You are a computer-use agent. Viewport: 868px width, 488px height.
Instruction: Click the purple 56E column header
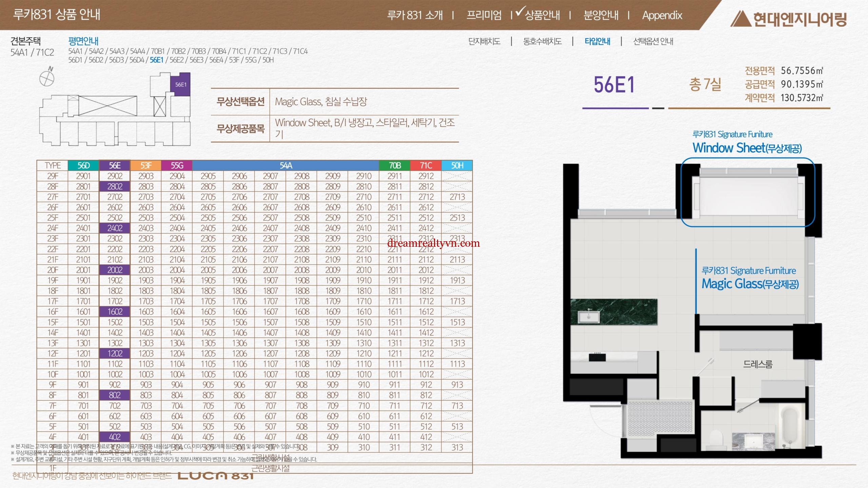click(x=115, y=165)
